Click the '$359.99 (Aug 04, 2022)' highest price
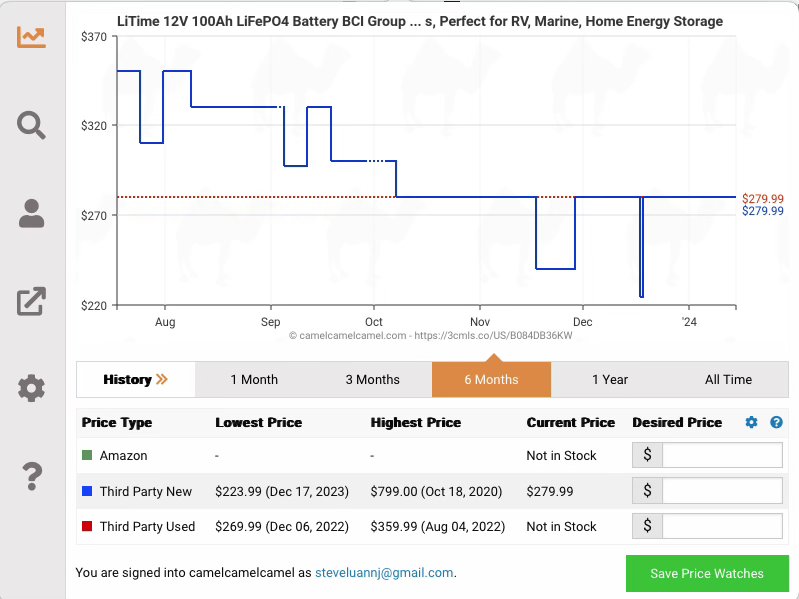The width and height of the screenshot is (799, 599). click(438, 527)
